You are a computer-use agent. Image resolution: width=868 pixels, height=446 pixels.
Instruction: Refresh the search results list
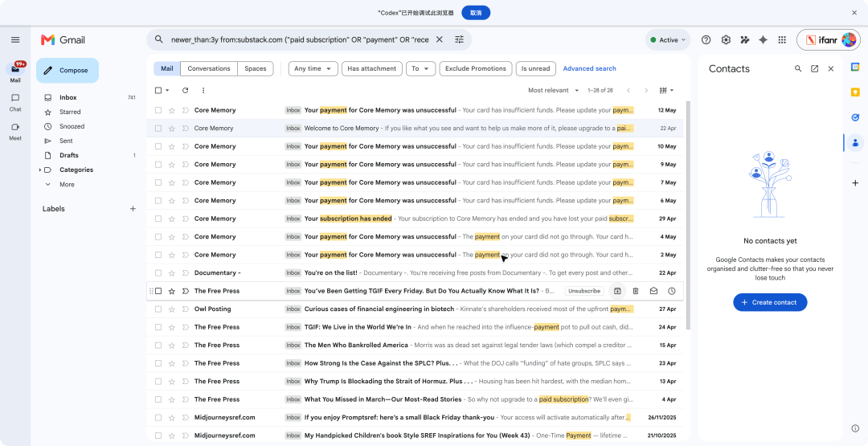point(186,90)
